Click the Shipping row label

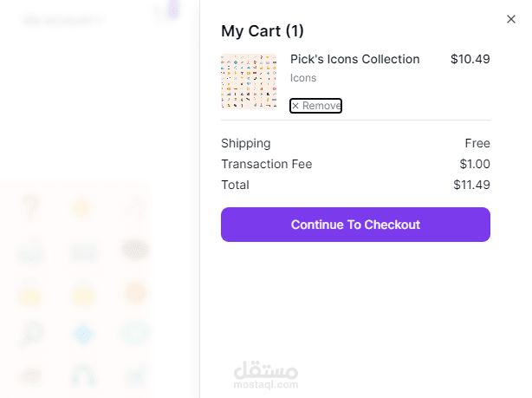(246, 143)
